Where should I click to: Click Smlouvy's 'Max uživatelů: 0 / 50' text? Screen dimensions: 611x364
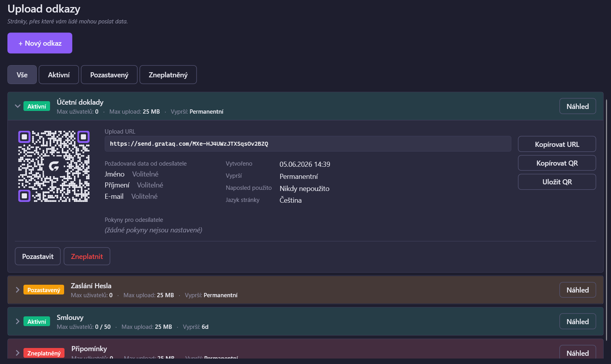[x=84, y=327]
